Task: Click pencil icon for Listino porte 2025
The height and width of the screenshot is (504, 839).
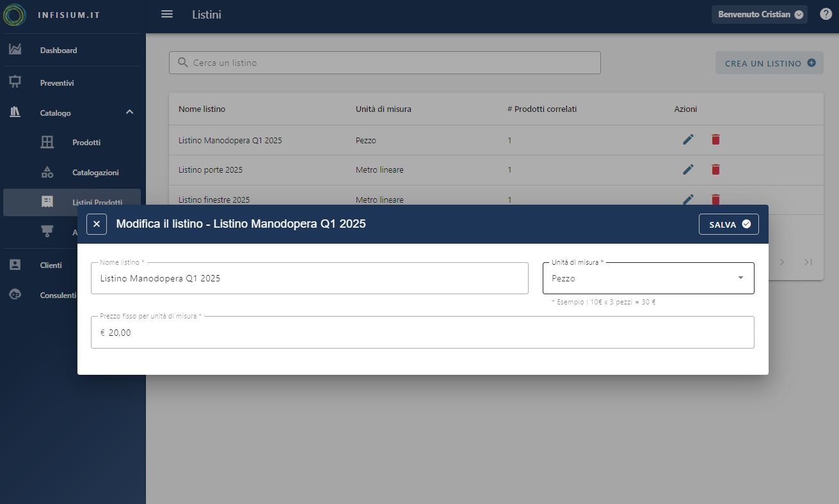Action: [x=688, y=169]
